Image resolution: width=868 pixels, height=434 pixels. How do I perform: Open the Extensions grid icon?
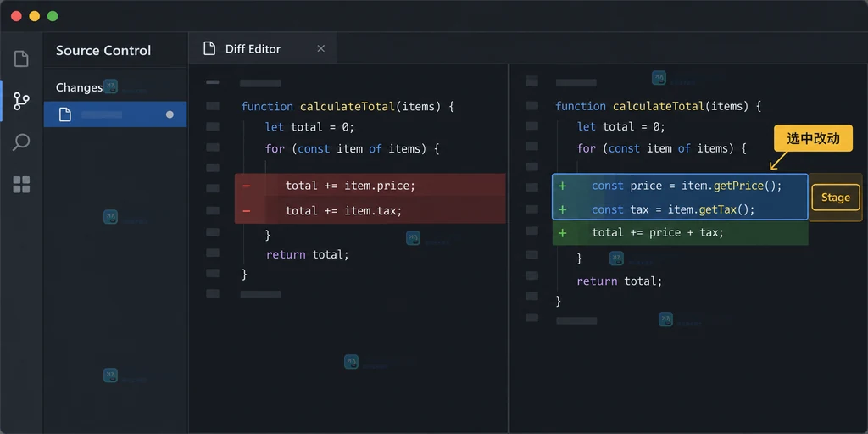21,184
